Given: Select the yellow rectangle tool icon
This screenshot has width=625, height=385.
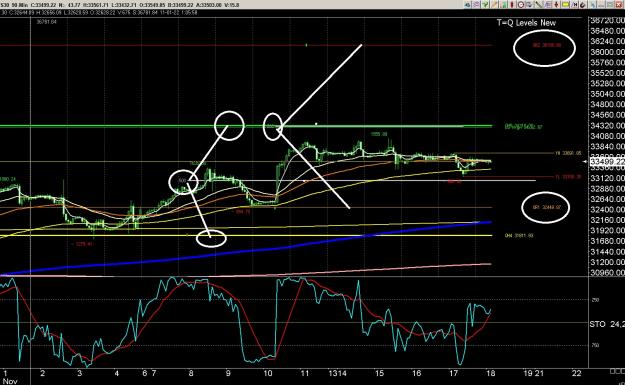Looking at the screenshot, I should (566, 4).
